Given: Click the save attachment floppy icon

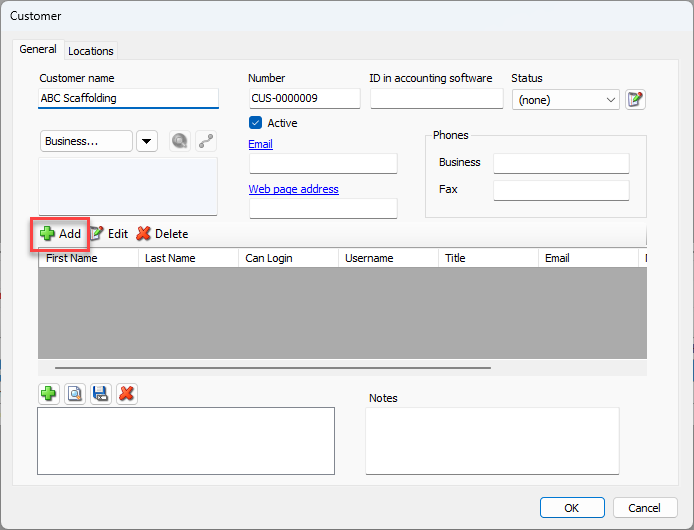Looking at the screenshot, I should click(101, 394).
